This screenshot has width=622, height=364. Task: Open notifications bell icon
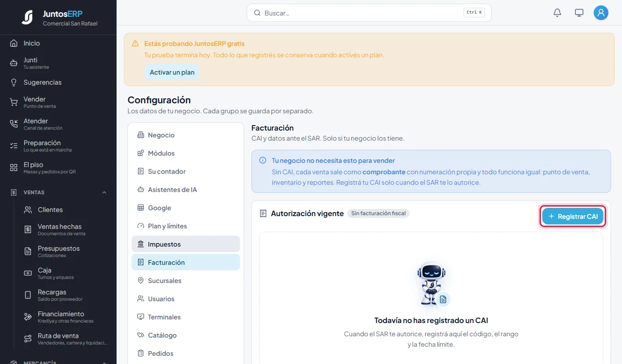point(557,13)
